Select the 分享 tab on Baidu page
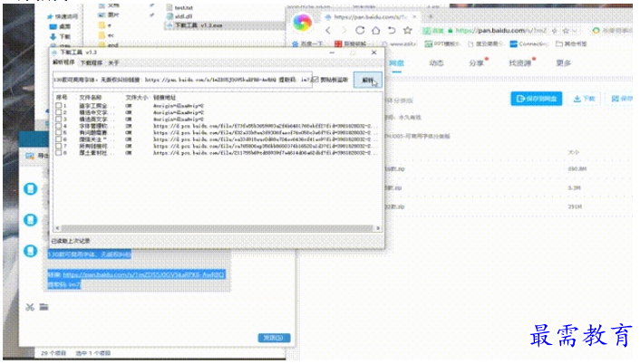Viewport: 640px width, 364px height. 476,63
